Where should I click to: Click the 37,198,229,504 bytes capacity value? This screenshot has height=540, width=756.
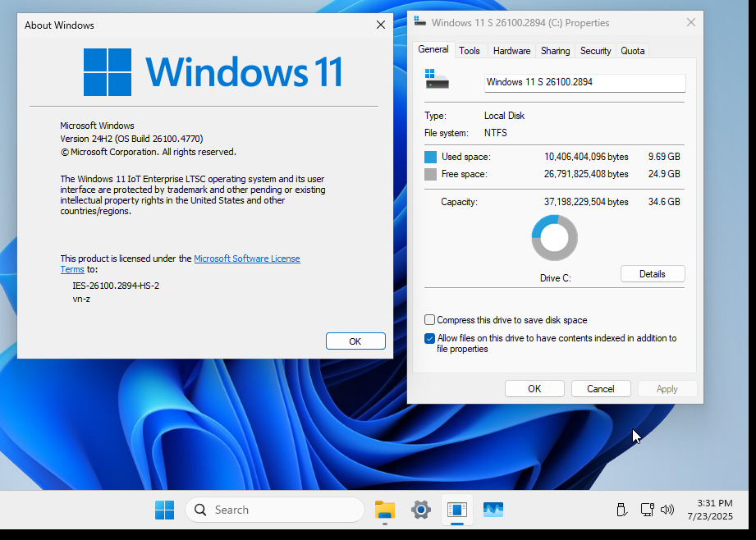coord(586,202)
